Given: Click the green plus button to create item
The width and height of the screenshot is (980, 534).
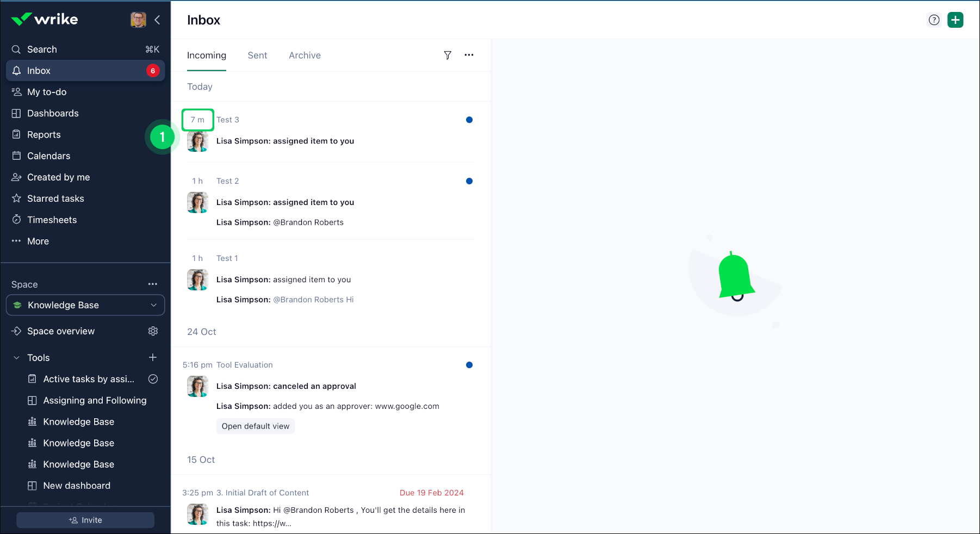Looking at the screenshot, I should (x=955, y=20).
